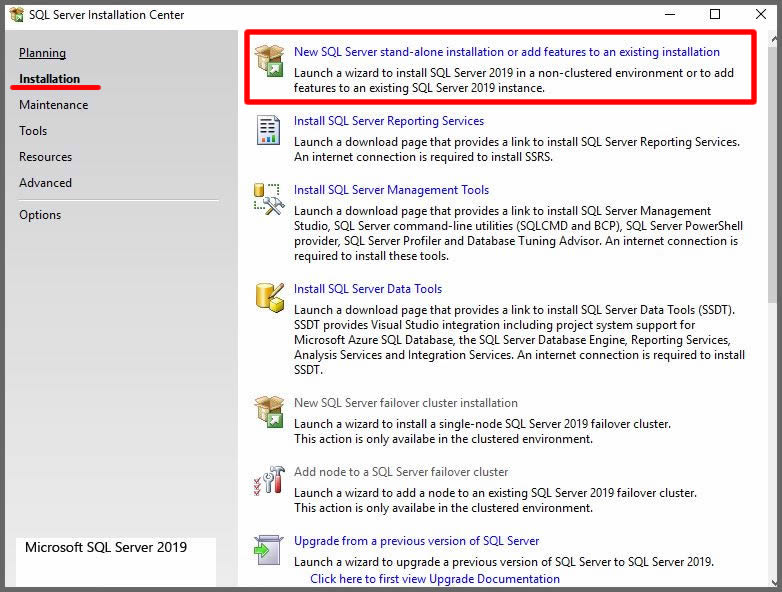This screenshot has width=782, height=592.
Task: Click the stand-alone installation box icon
Action: point(269,60)
